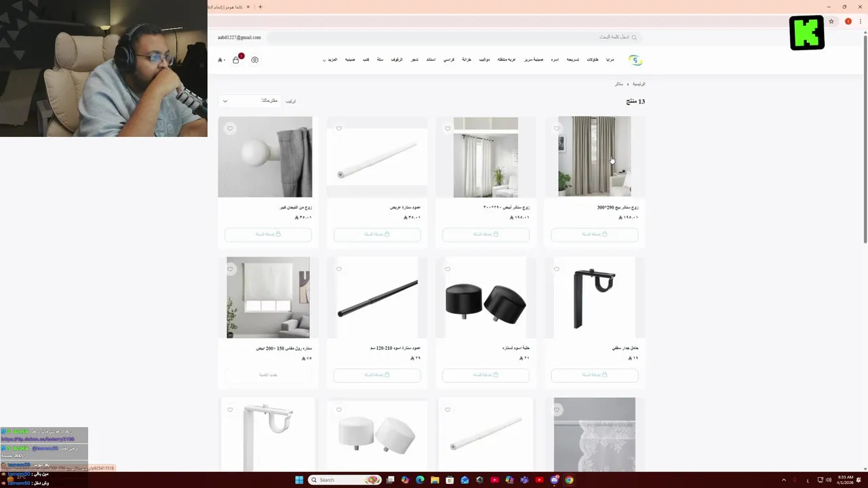Click the aabd1227@gmail.com email text
Viewport: 868px width, 488px height.
point(239,37)
